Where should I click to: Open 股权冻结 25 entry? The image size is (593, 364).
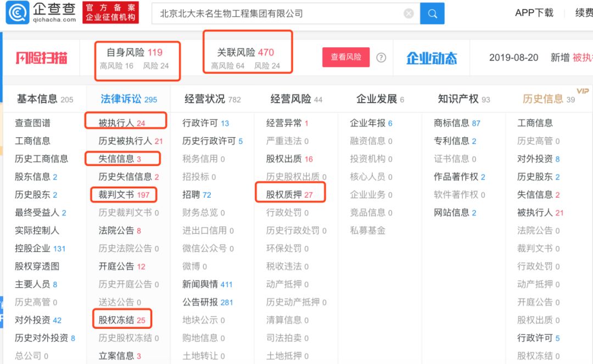pos(122,320)
